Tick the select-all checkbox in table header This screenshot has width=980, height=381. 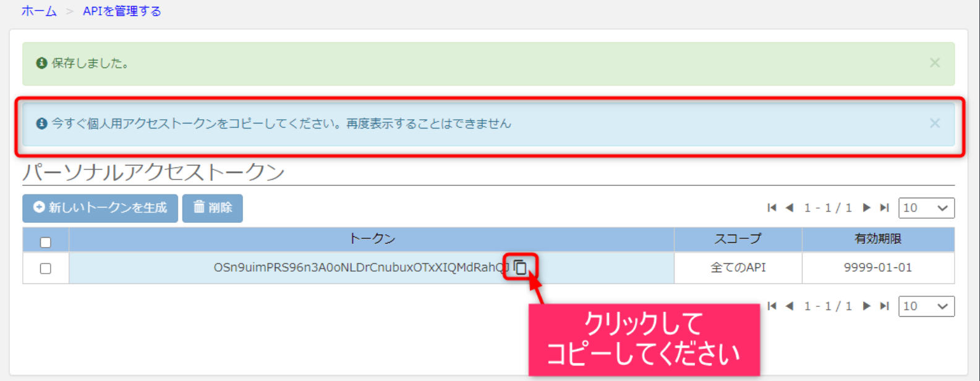point(46,242)
